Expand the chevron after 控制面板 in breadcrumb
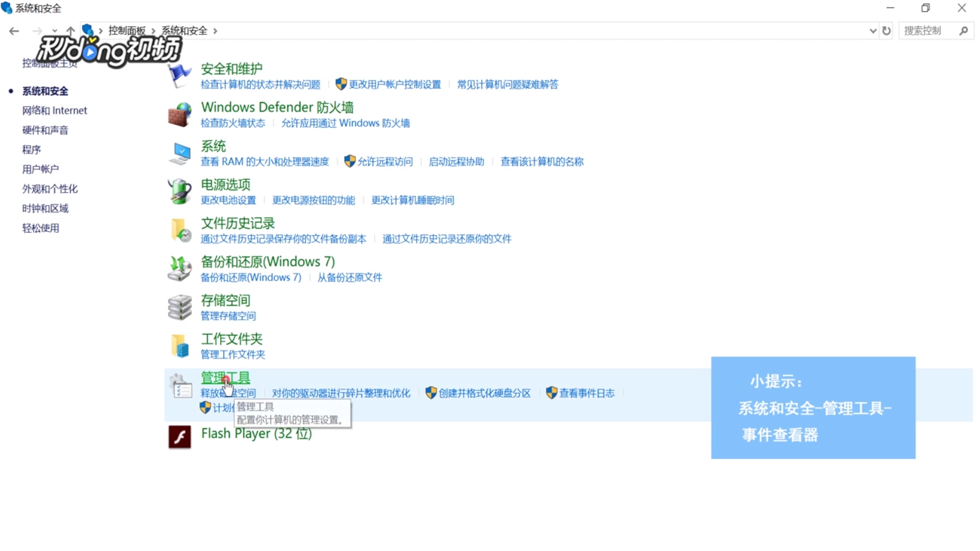Viewport: 980px width, 551px height. (153, 31)
